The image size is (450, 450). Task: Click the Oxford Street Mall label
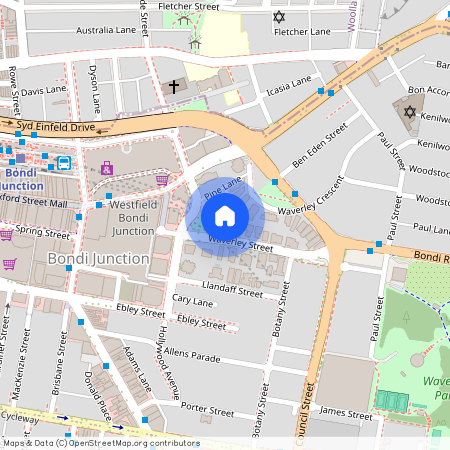pos(34,201)
